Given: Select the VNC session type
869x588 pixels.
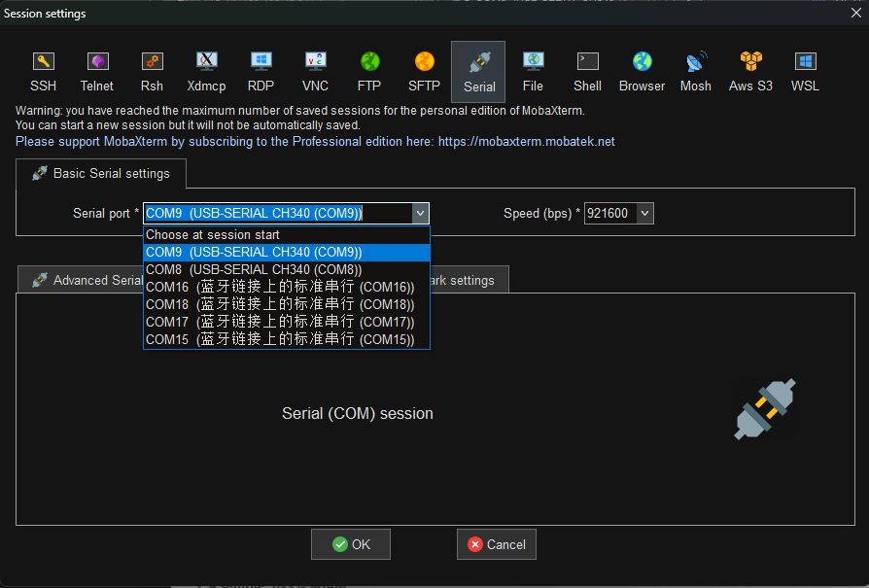Looking at the screenshot, I should coord(315,72).
